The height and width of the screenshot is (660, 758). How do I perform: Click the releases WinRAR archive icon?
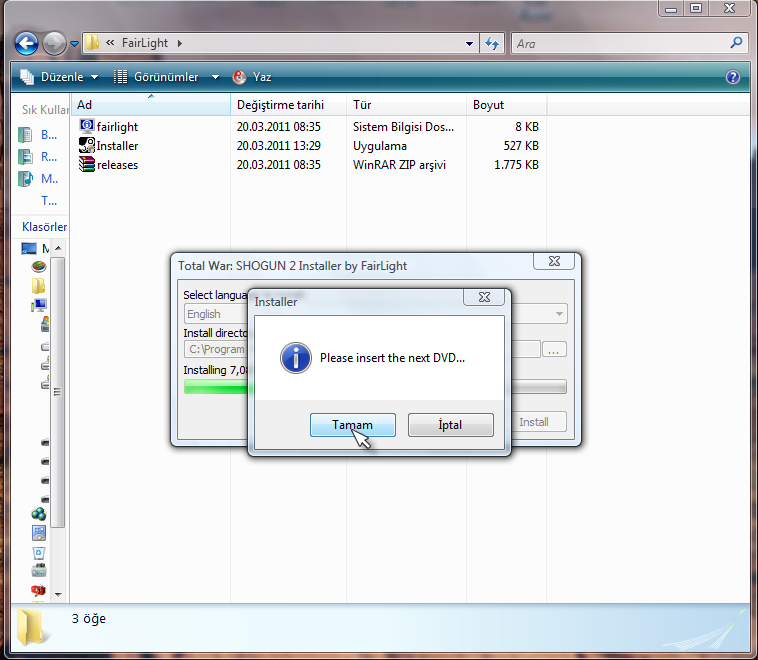[87, 164]
